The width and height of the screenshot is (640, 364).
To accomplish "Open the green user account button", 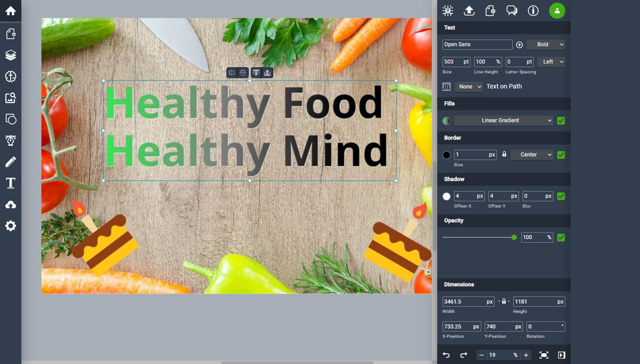I will 557,11.
